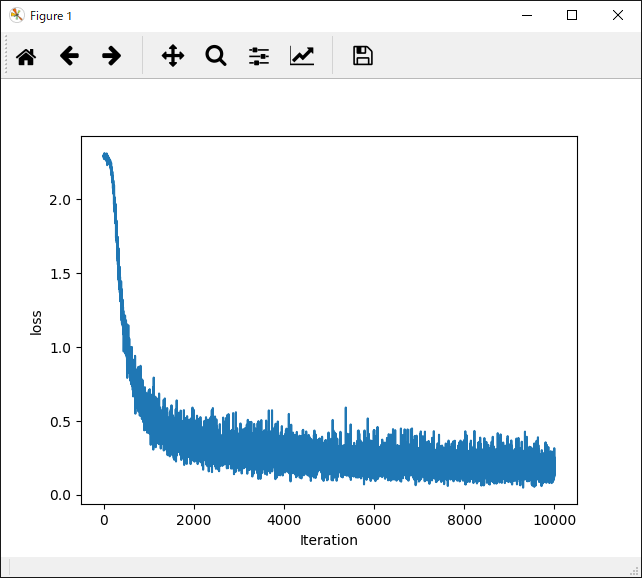642x578 pixels.
Task: Toggle the Pan axes tool
Action: pos(173,56)
